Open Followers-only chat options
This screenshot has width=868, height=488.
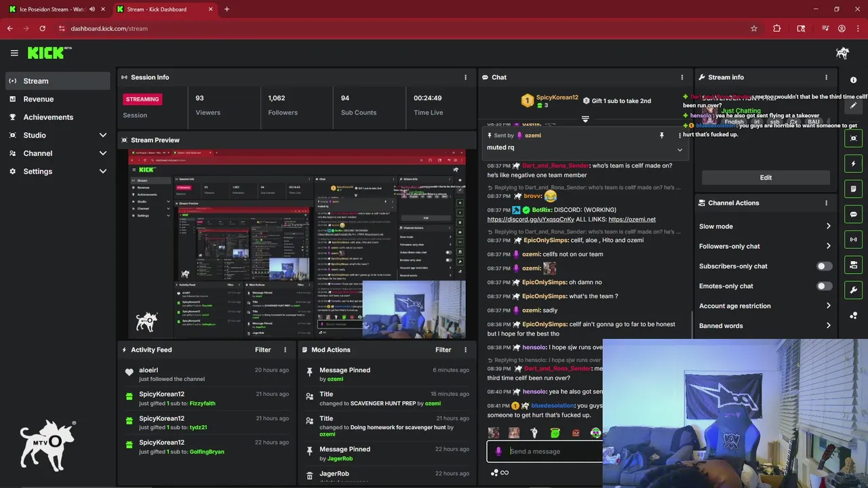coord(765,246)
